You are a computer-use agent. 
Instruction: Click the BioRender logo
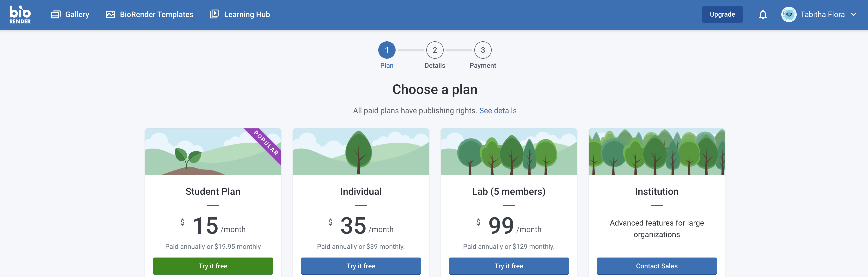[20, 14]
